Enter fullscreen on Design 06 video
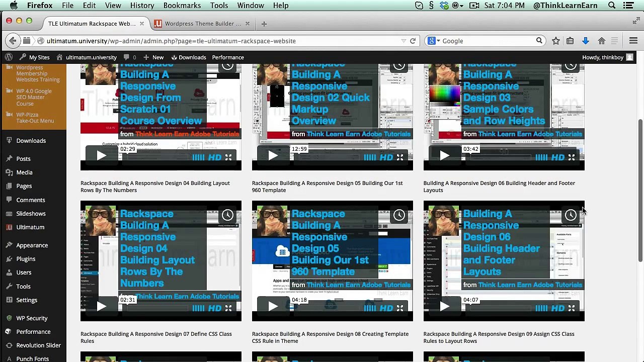This screenshot has height=362, width=644. (572, 308)
